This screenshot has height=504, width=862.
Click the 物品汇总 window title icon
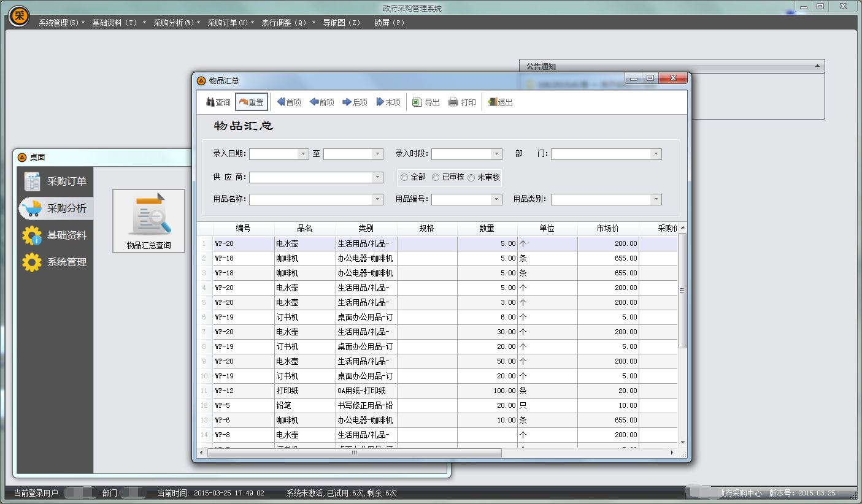[x=201, y=80]
